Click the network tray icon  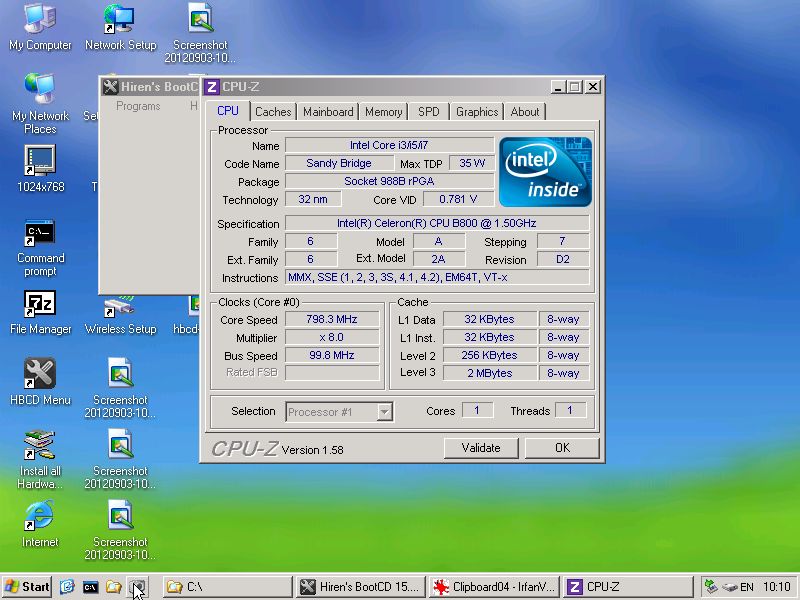pyautogui.click(x=711, y=587)
